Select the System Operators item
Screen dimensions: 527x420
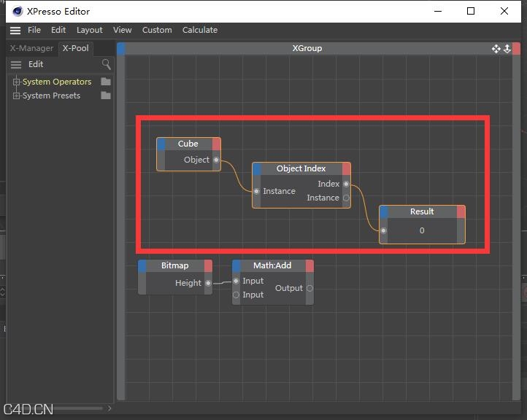pyautogui.click(x=57, y=82)
